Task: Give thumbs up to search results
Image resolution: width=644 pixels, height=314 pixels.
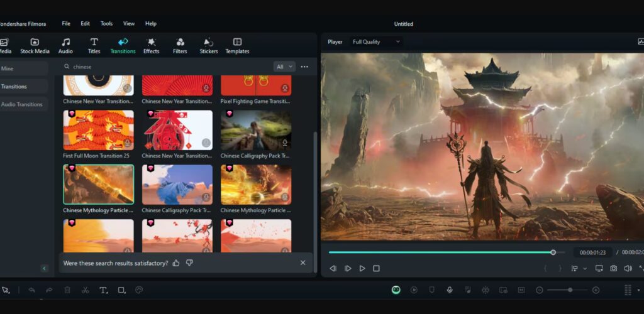Action: coord(176,263)
